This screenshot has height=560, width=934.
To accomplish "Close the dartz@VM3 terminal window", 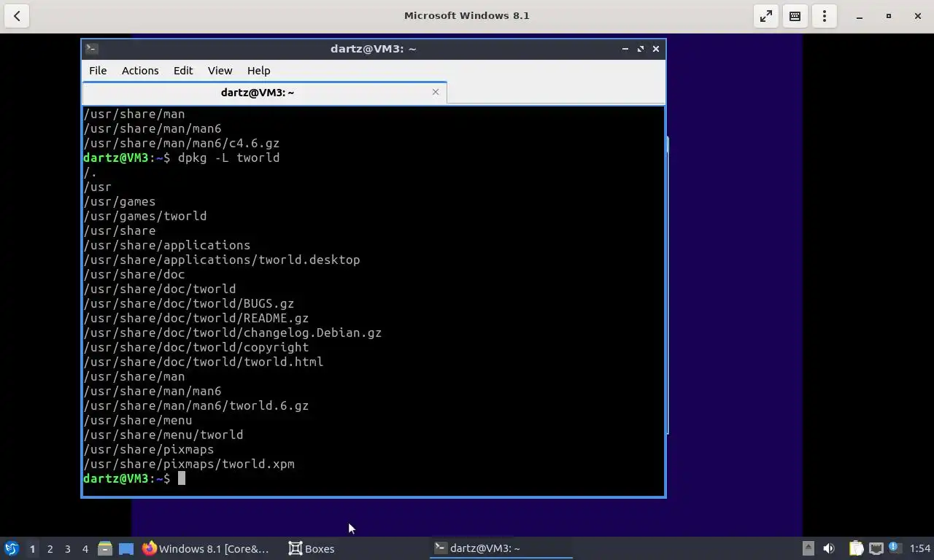I will (656, 49).
